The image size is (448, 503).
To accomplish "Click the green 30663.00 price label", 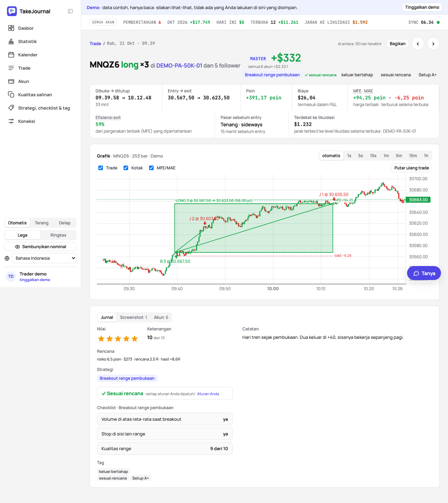I will click(418, 200).
